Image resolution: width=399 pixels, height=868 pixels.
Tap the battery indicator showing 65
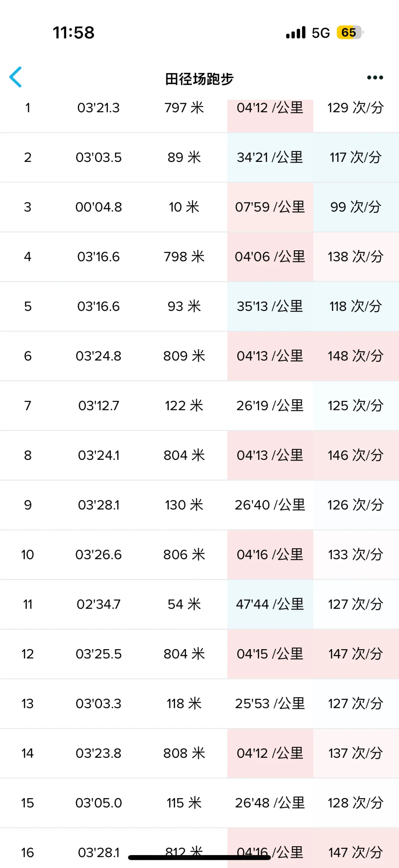[x=349, y=33]
